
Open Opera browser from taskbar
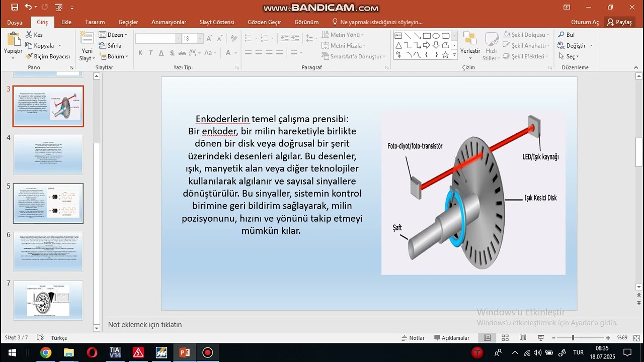pos(92,352)
